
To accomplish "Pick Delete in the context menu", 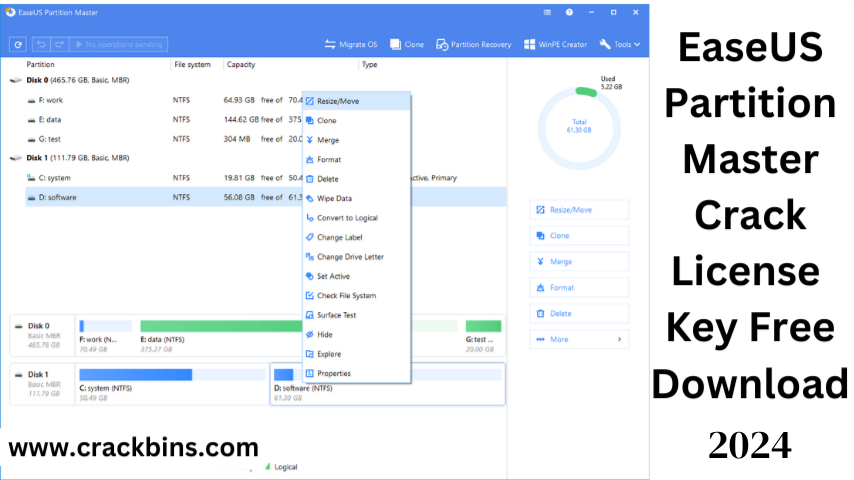I will tap(356, 179).
